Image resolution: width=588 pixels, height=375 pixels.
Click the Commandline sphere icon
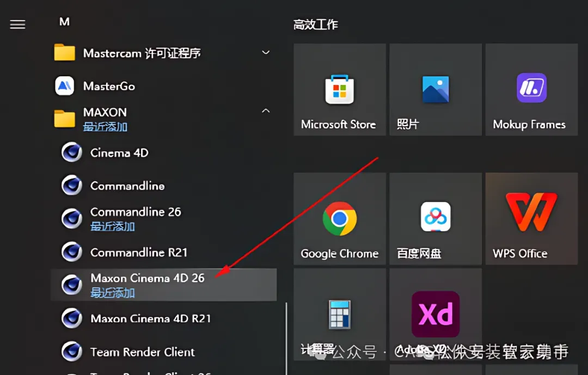point(72,185)
